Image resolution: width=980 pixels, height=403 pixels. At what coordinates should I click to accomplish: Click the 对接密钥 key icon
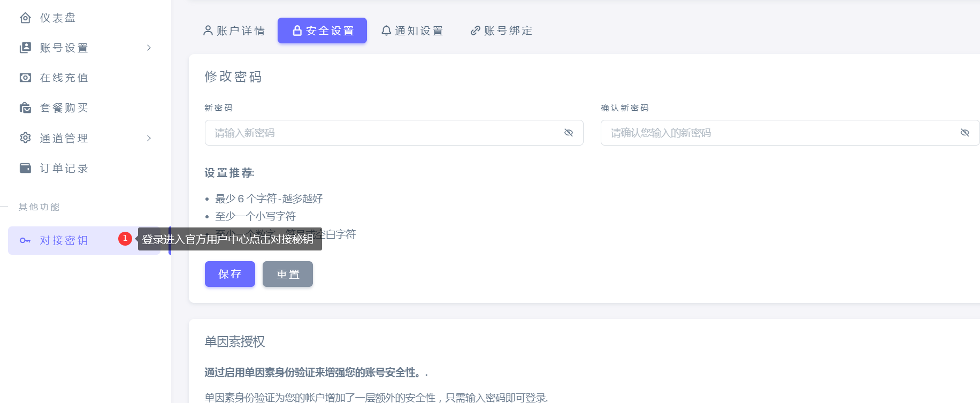(25, 240)
